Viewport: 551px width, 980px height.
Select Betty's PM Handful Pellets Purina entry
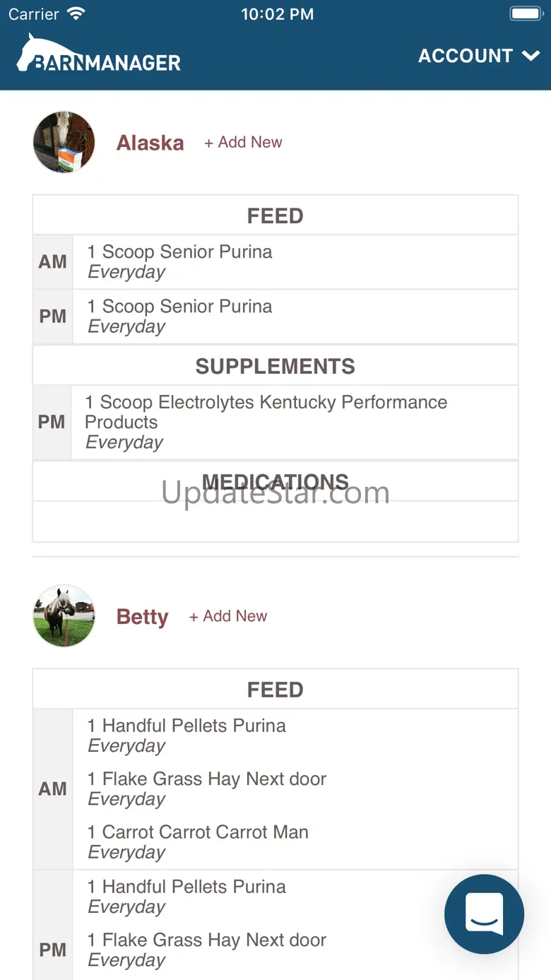(186, 896)
